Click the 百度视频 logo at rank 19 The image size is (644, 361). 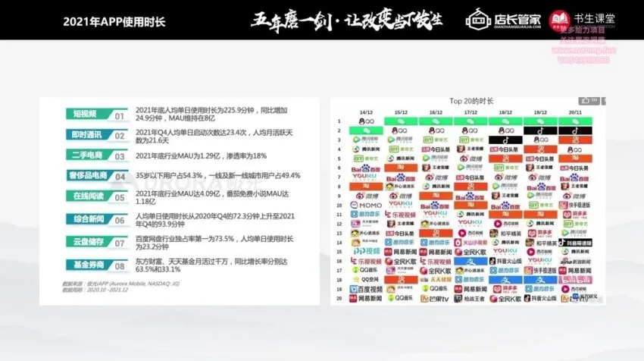[x=366, y=289]
